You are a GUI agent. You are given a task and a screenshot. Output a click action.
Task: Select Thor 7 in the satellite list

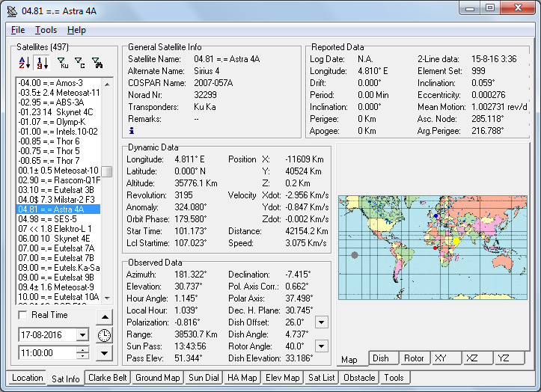(58, 160)
